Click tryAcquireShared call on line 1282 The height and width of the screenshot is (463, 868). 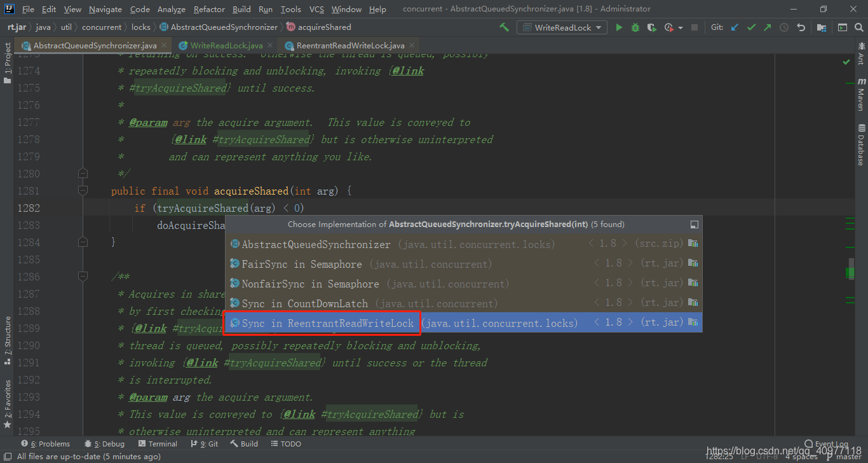click(x=203, y=208)
